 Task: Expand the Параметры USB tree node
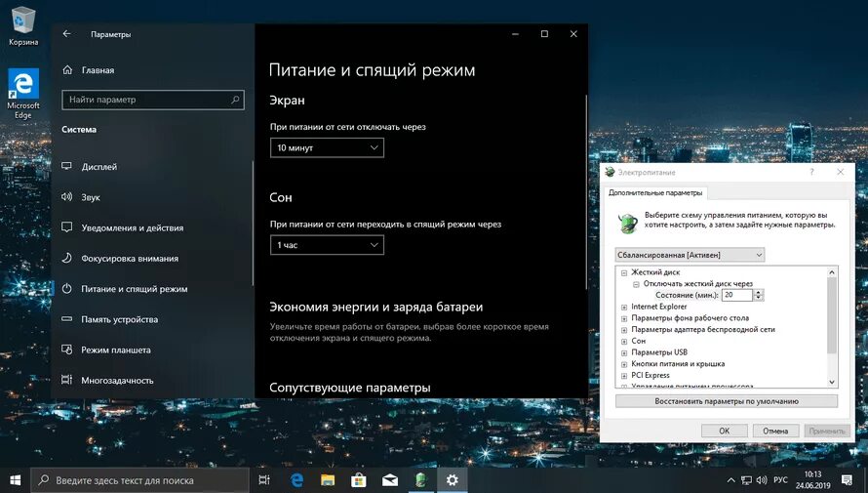[624, 352]
